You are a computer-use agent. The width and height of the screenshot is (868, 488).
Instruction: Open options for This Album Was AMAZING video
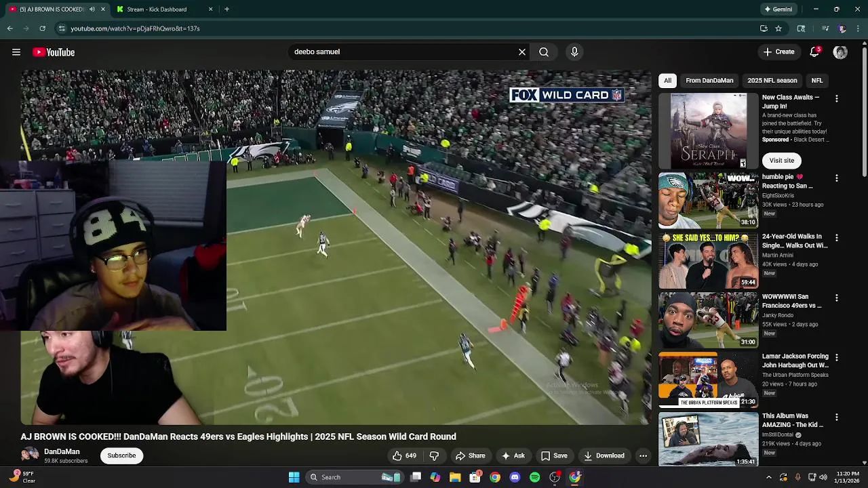836,417
